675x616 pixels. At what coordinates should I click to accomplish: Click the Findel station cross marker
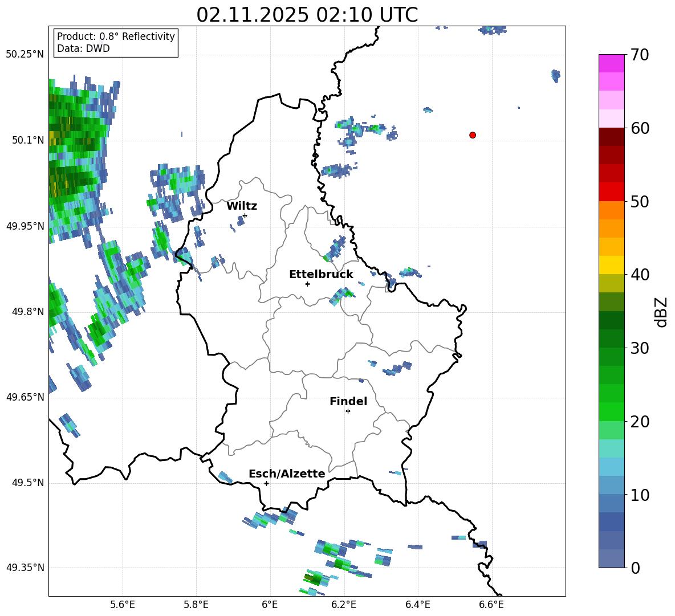[348, 411]
